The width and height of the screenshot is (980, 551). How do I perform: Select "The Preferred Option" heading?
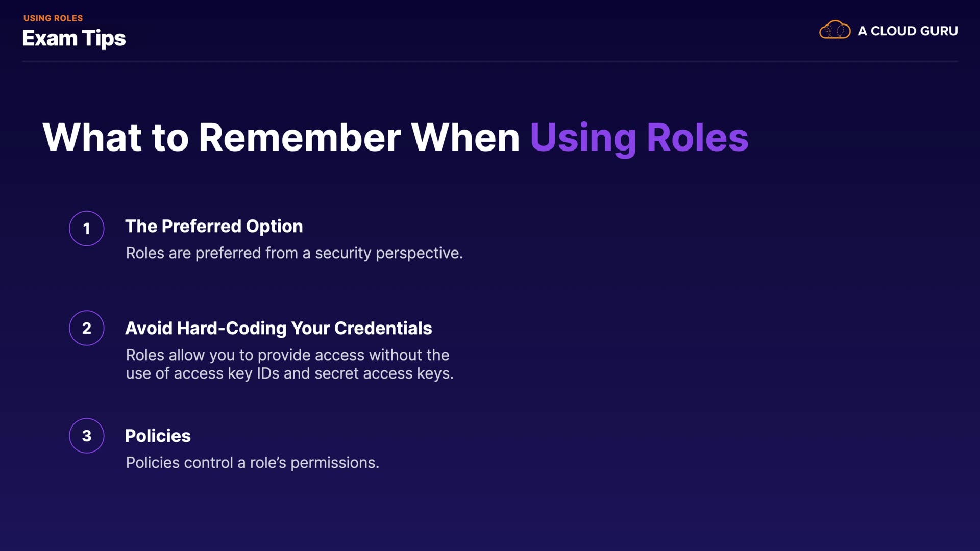(214, 226)
